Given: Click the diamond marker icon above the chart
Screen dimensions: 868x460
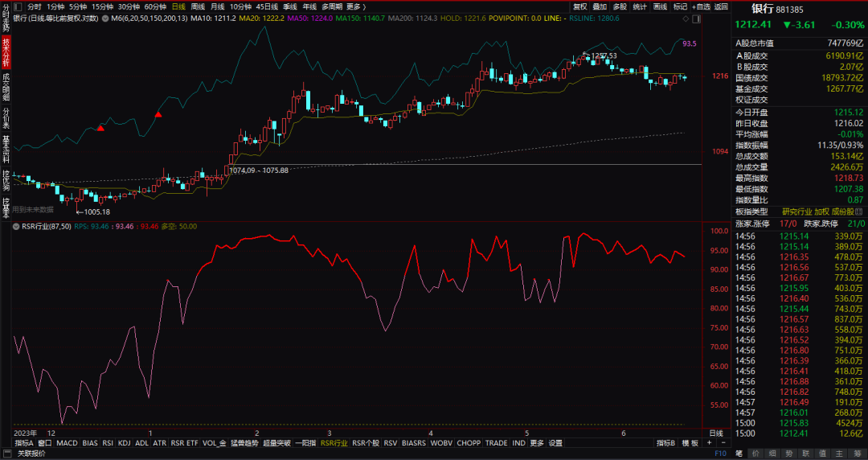Looking at the screenshot, I should click(686, 18).
